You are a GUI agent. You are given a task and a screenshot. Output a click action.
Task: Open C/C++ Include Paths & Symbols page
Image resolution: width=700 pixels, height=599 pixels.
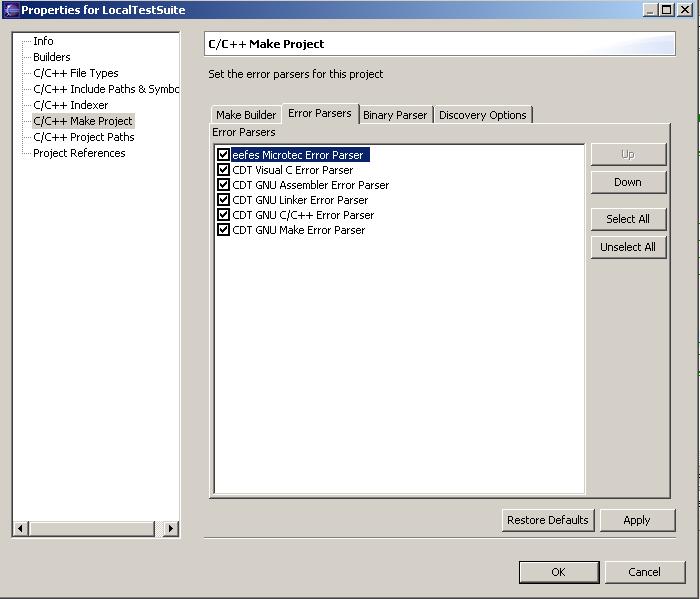106,89
